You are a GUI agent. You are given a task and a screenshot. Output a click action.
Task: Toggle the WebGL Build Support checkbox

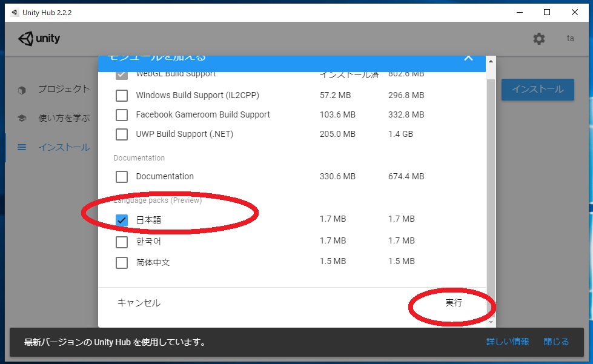[x=121, y=74]
